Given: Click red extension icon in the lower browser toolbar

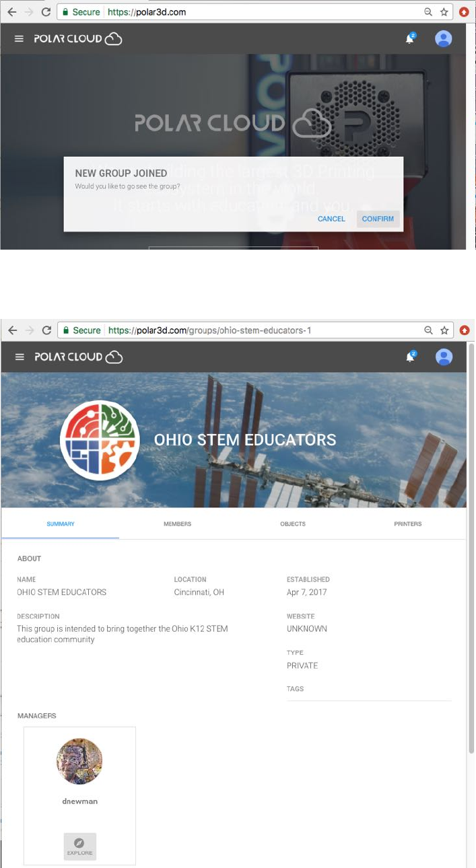Looking at the screenshot, I should (465, 330).
